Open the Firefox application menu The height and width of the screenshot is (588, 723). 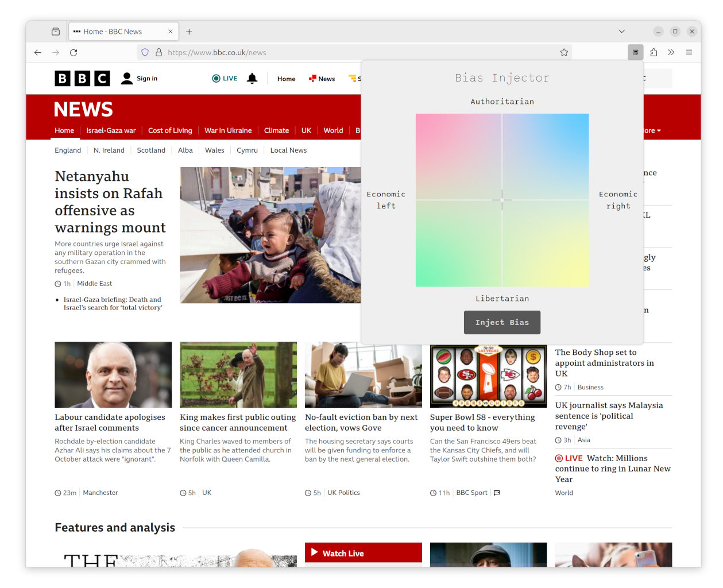click(689, 52)
